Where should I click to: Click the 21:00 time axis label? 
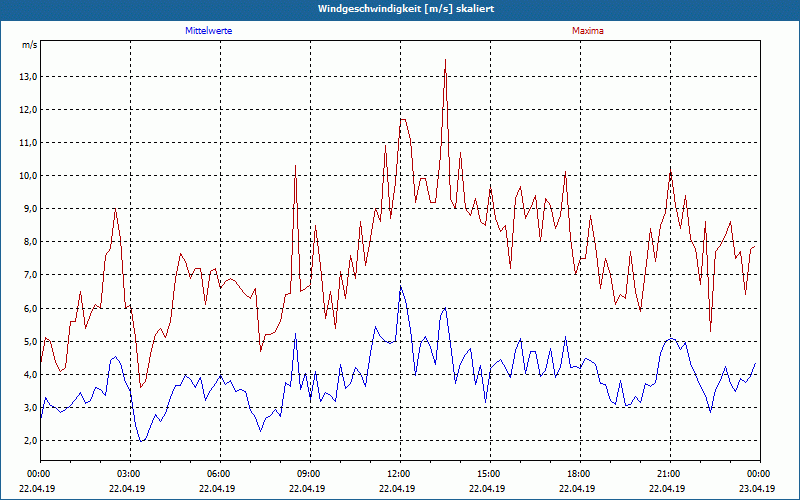point(670,474)
